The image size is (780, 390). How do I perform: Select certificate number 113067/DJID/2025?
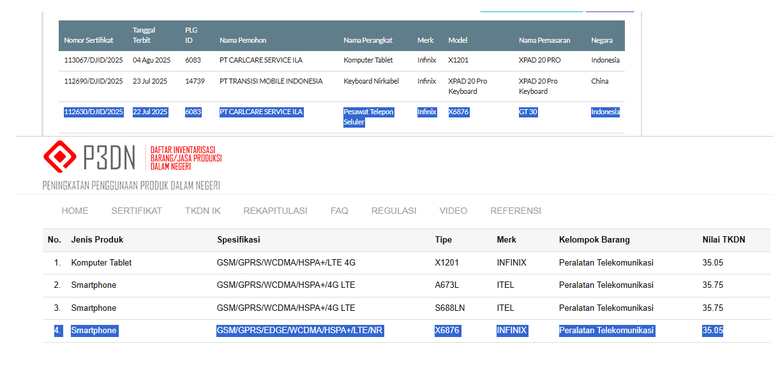pyautogui.click(x=94, y=60)
